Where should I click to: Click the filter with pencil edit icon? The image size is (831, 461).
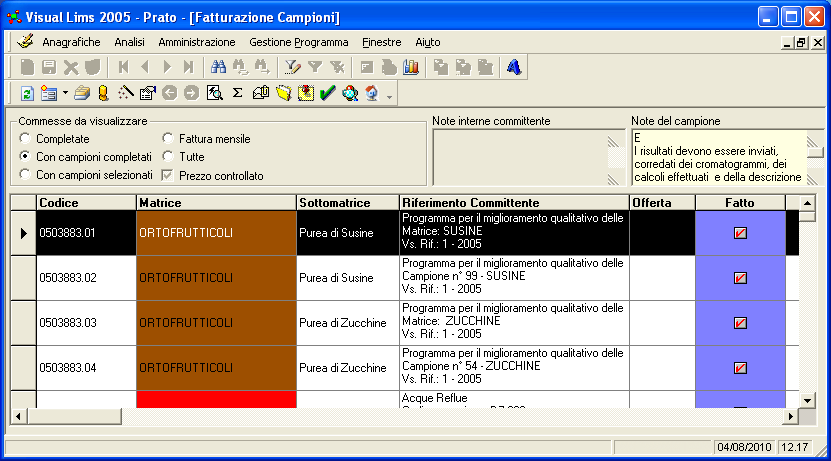(292, 67)
